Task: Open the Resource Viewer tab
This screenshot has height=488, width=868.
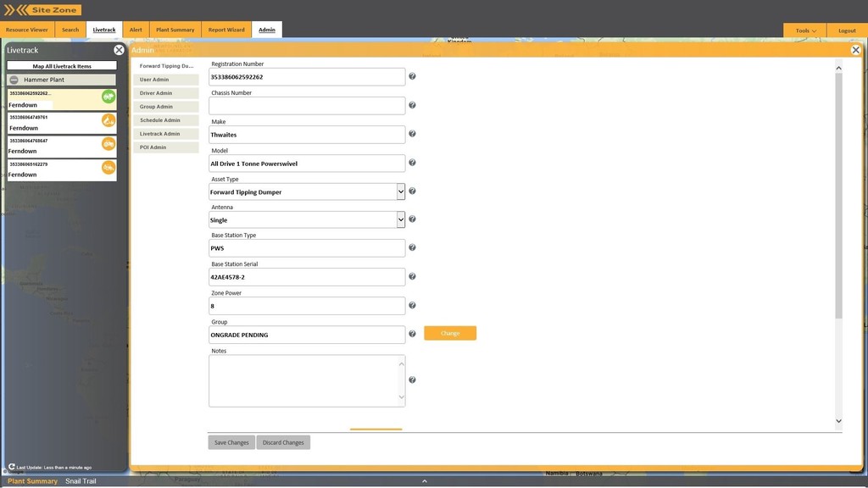Action: click(x=27, y=30)
